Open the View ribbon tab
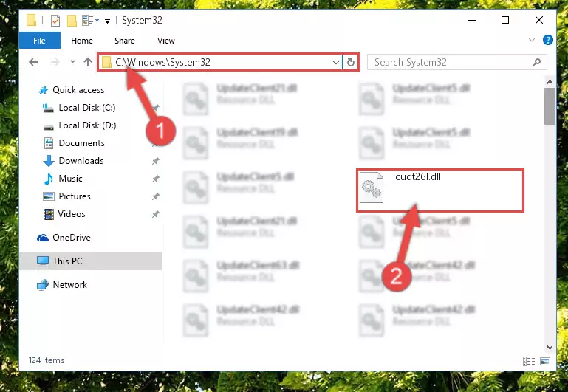Viewport: 568px width, 392px height. point(166,41)
